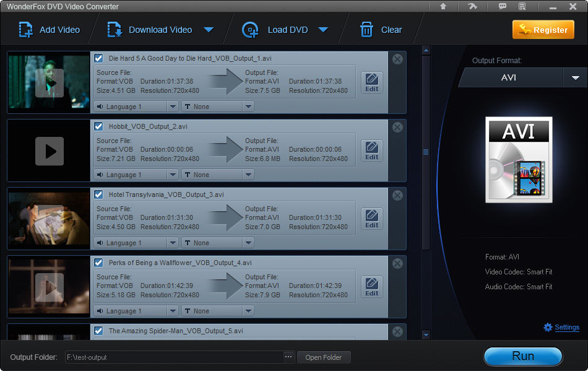The height and width of the screenshot is (371, 588).
Task: Browse output folder with ellipsis button
Action: (288, 357)
